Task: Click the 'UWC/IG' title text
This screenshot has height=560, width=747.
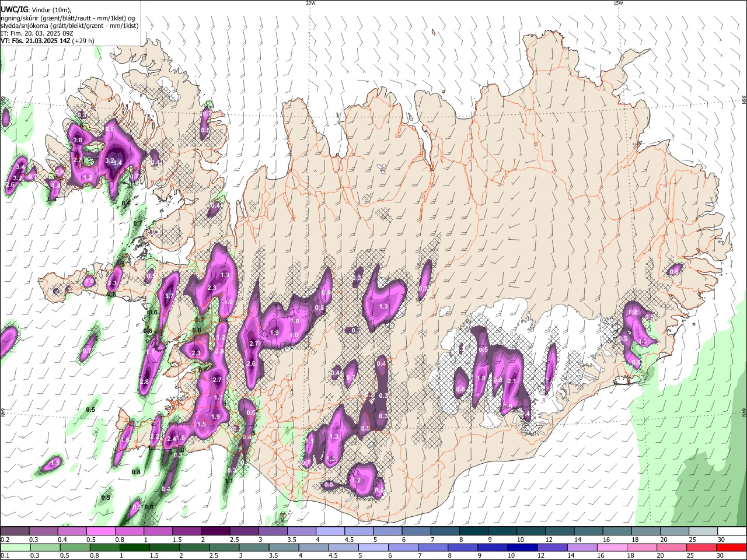Action: (14, 9)
